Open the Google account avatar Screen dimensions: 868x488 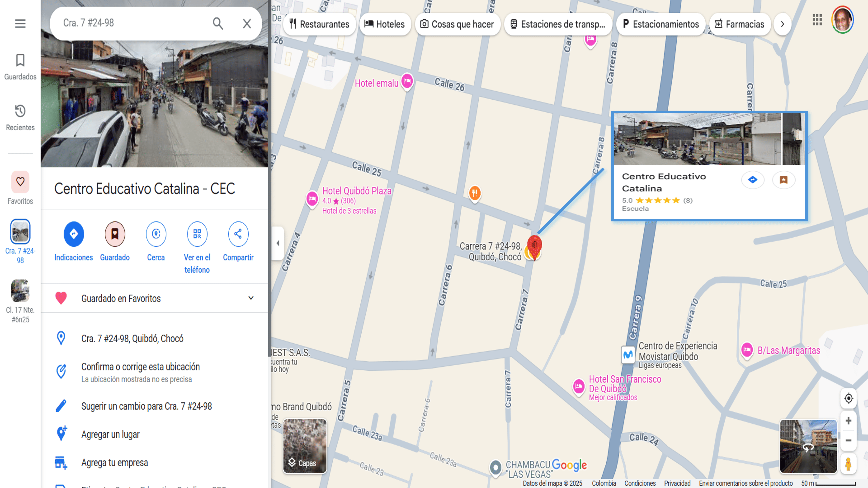coord(842,20)
